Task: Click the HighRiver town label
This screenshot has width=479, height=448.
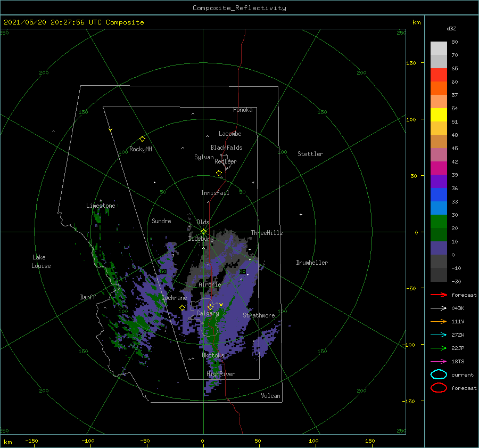Action: coord(221,374)
